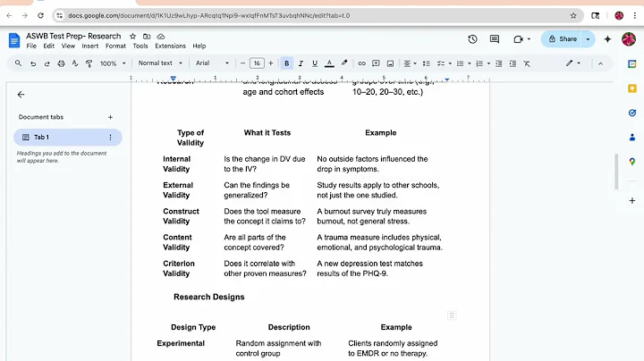The image size is (644, 361).
Task: Insert a link
Action: (361, 63)
